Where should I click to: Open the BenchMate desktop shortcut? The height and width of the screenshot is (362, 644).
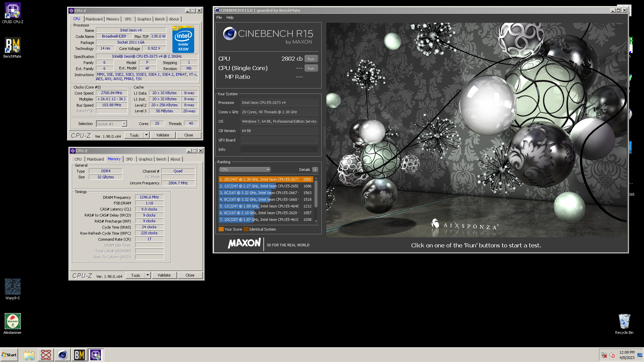click(x=12, y=48)
